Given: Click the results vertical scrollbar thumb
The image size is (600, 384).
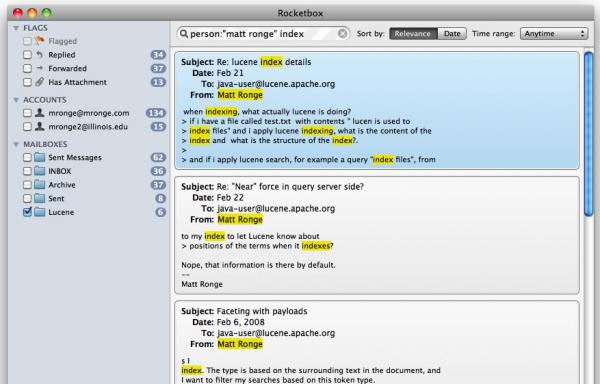Looking at the screenshot, I should (589, 134).
